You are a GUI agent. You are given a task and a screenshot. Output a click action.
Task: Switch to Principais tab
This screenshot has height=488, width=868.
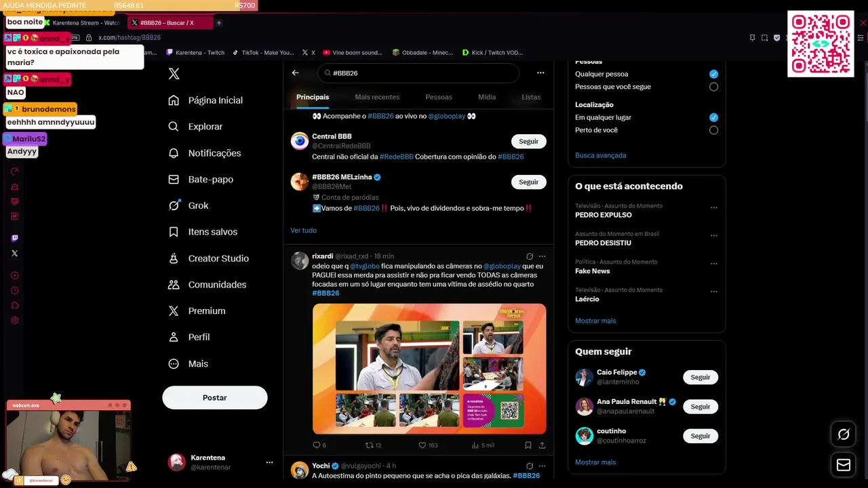click(313, 97)
